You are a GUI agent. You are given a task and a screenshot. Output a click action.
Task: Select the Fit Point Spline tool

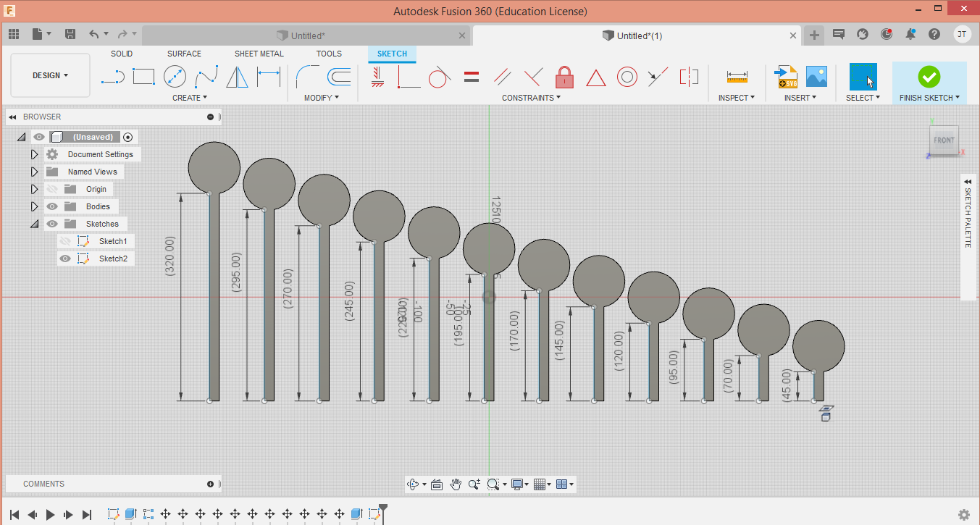coord(206,76)
